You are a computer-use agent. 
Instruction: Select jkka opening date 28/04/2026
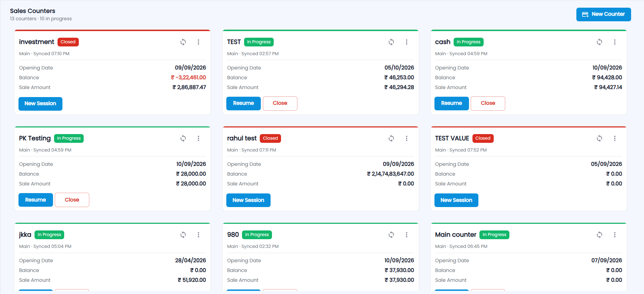tap(190, 260)
